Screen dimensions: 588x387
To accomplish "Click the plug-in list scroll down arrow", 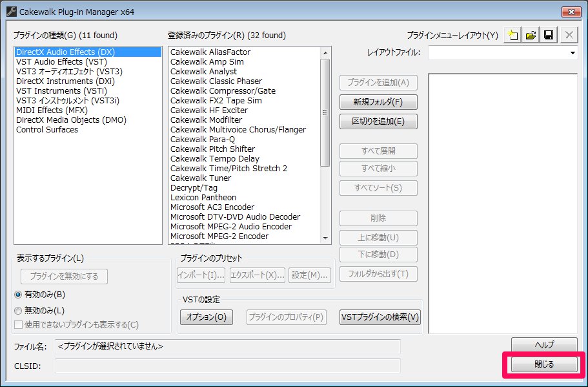I will point(325,238).
